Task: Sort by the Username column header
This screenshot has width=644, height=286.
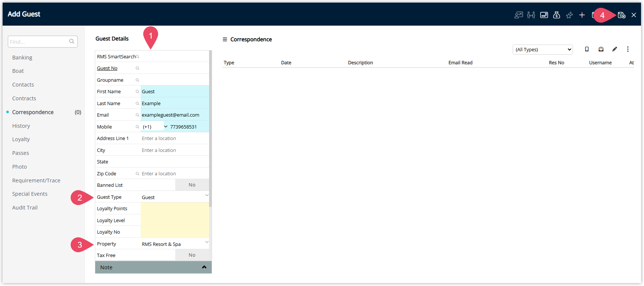Action: (x=600, y=63)
